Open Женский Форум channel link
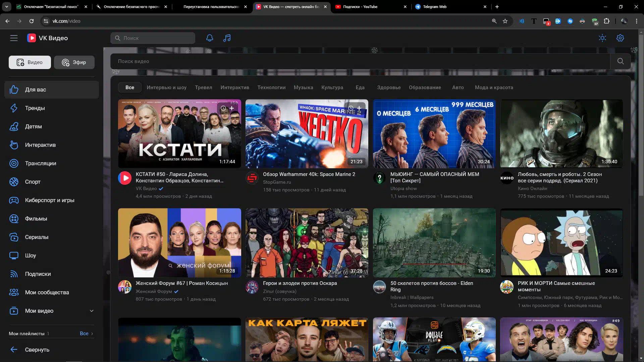Screen dimensions: 644x362 pos(154,291)
